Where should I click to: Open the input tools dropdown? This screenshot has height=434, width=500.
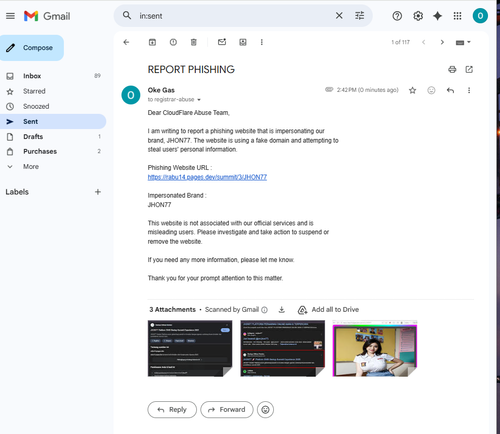[x=463, y=42]
